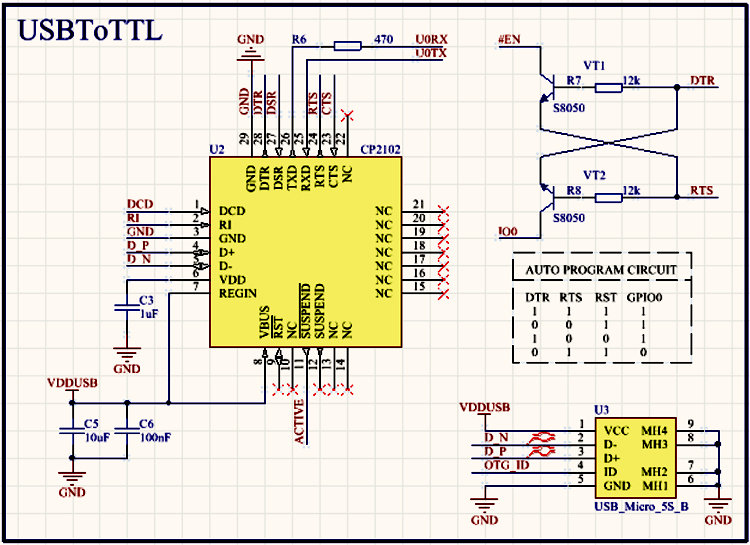This screenshot has height=545, width=750.
Task: Click the U0TX net label
Action: [431, 52]
